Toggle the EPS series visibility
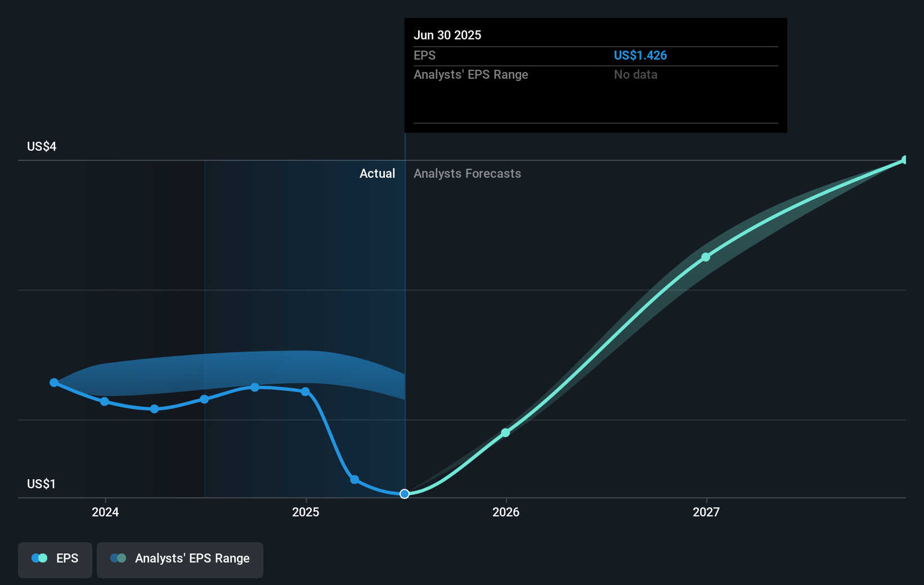 (55, 560)
